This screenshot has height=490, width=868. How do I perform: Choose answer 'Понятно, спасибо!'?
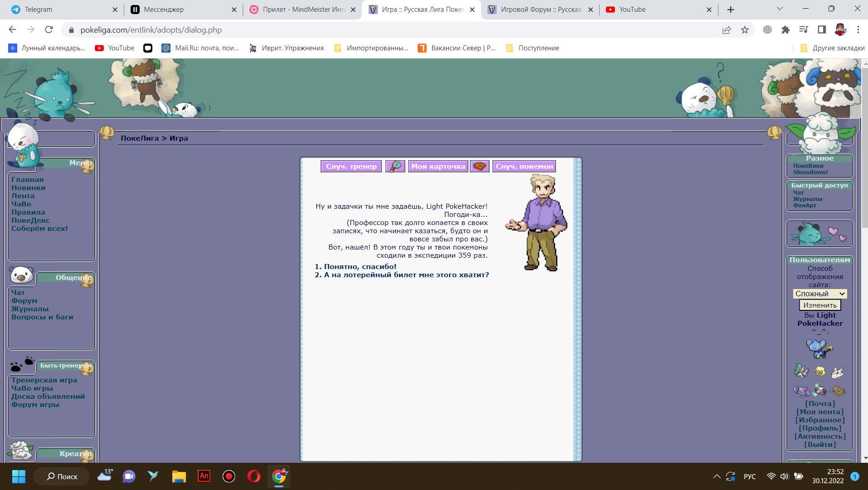pos(360,267)
